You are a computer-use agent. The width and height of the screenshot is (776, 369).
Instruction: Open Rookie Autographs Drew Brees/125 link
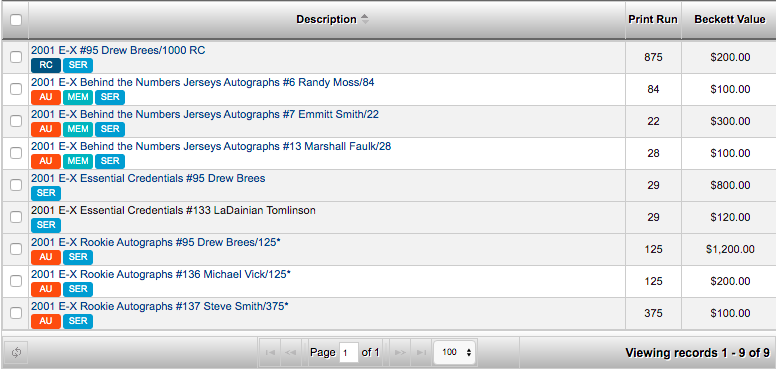pyautogui.click(x=163, y=242)
